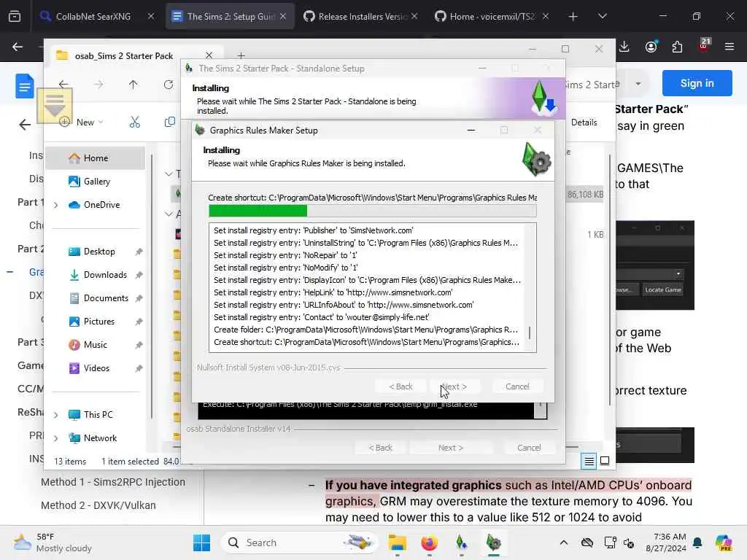The width and height of the screenshot is (747, 560).
Task: Click the green installation progress bar
Action: coord(373,211)
